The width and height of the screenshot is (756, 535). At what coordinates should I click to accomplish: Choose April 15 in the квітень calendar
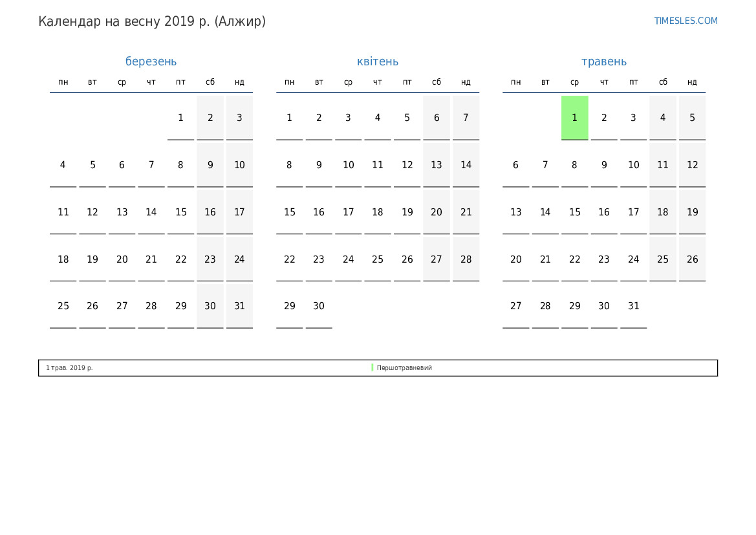tap(289, 212)
